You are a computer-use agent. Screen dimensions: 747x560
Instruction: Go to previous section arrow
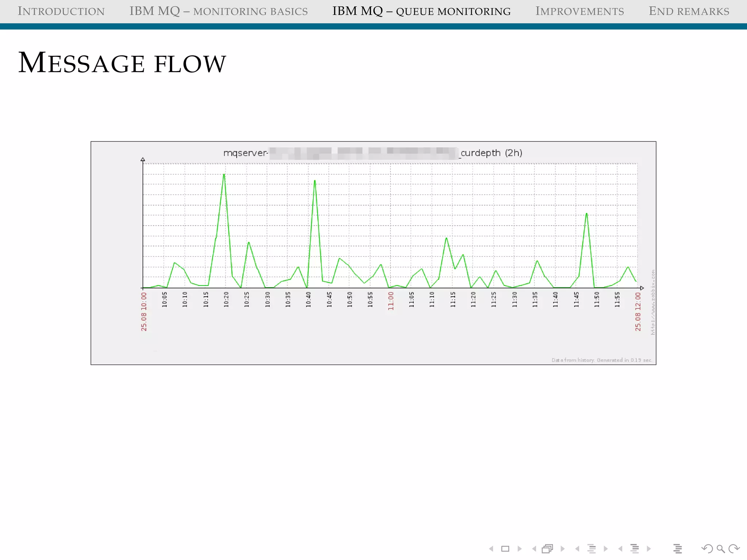click(620, 549)
